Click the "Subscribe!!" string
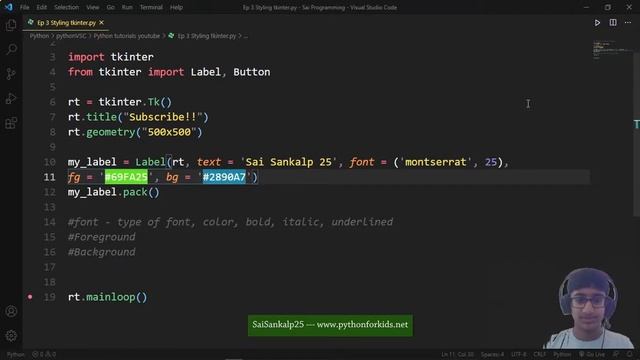Screen dimensions: 640x360 (163, 117)
